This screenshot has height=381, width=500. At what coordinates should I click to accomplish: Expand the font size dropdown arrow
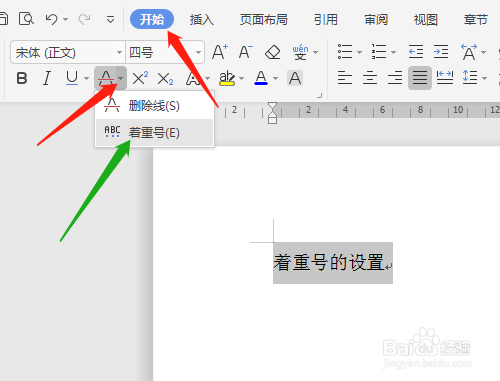click(x=198, y=52)
